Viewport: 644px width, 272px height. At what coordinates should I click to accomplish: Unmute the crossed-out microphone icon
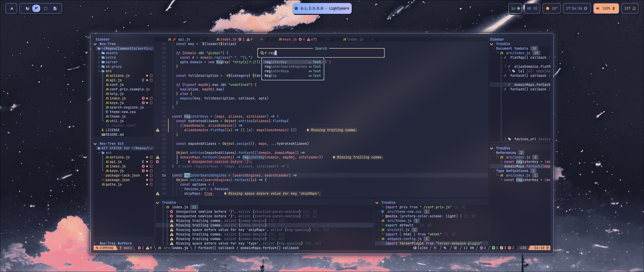coord(613,8)
